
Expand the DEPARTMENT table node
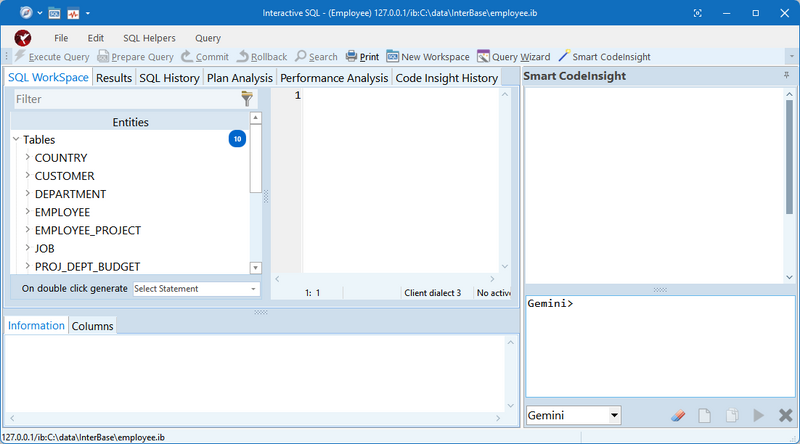[28, 193]
